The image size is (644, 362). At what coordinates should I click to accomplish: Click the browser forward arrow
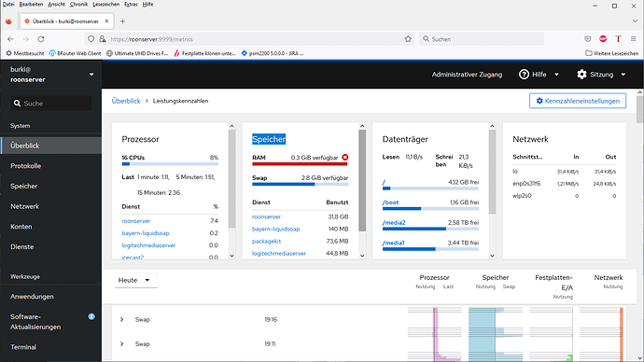26,39
